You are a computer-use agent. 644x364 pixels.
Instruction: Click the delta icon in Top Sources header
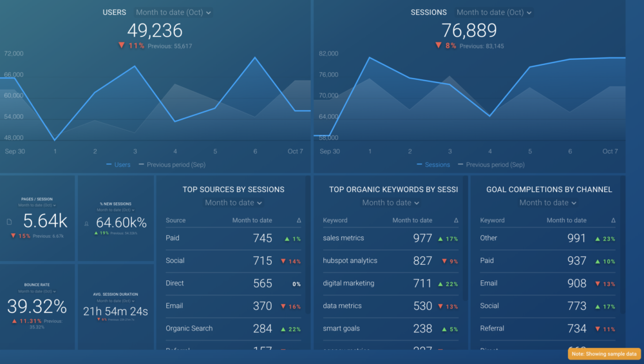tap(298, 220)
